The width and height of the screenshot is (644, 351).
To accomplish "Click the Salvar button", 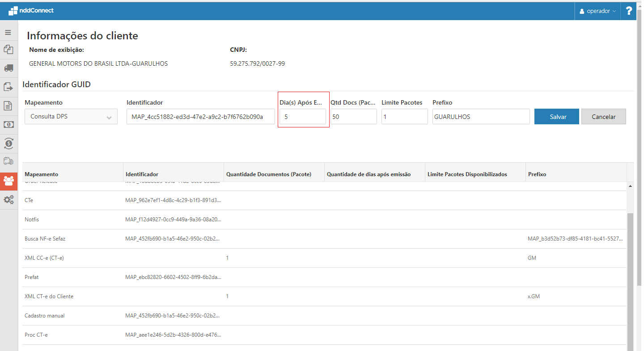I will click(x=556, y=117).
